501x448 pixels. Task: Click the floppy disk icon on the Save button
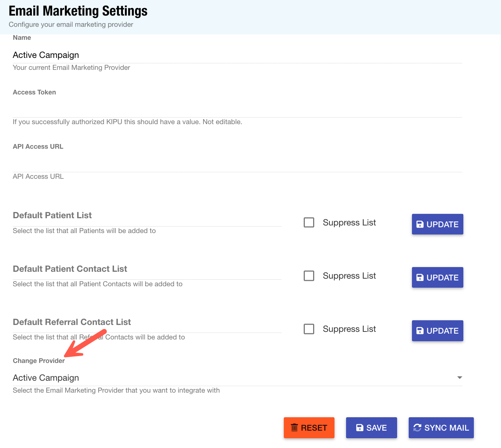pos(360,428)
